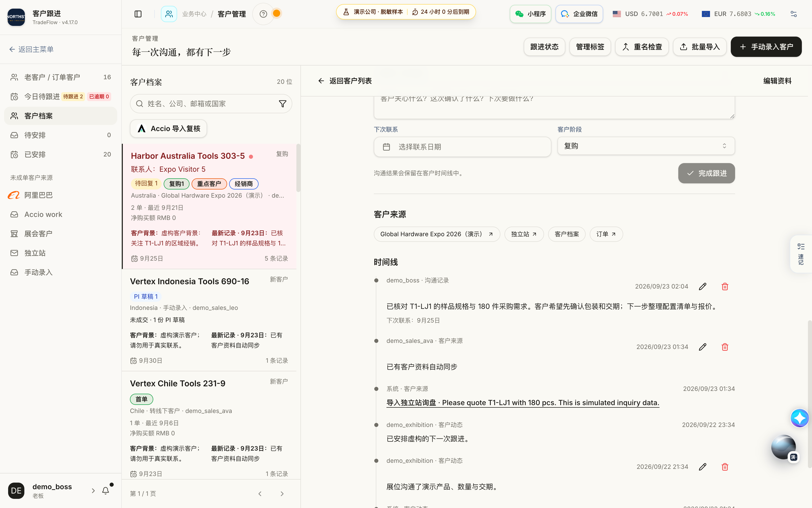Viewport: 812px width, 508px height.
Task: Open Global Hardware Expo 2026 source chip
Action: pyautogui.click(x=437, y=234)
